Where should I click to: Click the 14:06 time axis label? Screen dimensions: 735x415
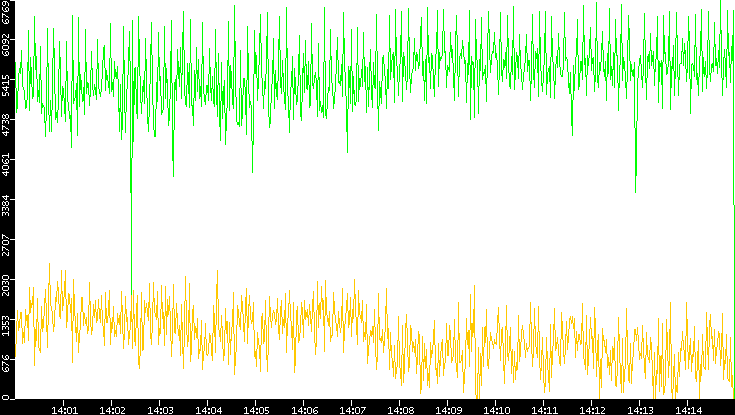pos(304,410)
